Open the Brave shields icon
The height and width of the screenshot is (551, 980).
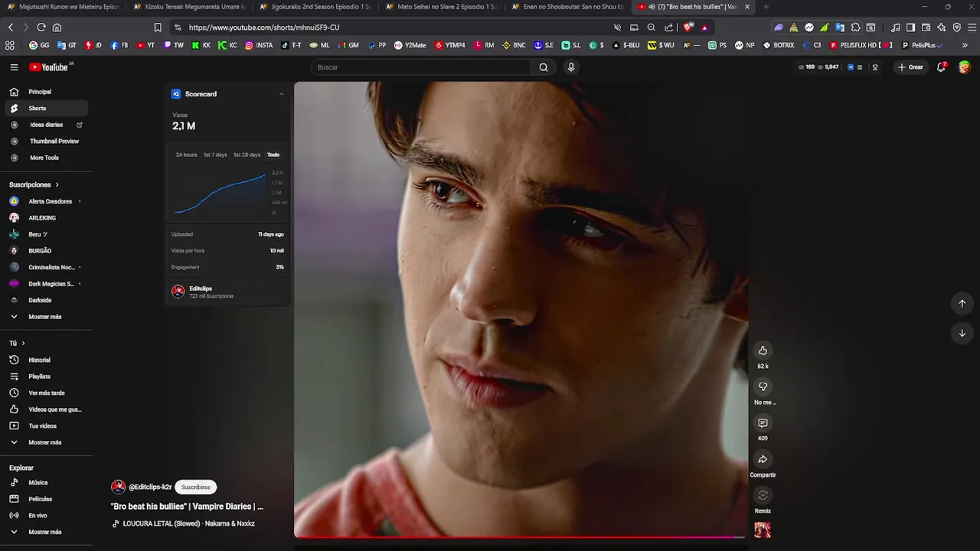688,27
